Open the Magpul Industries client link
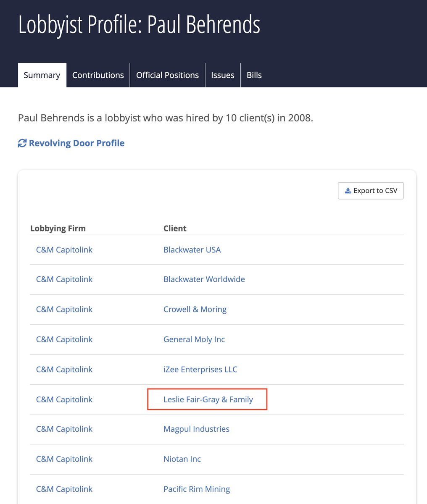This screenshot has height=504, width=427. 196,429
